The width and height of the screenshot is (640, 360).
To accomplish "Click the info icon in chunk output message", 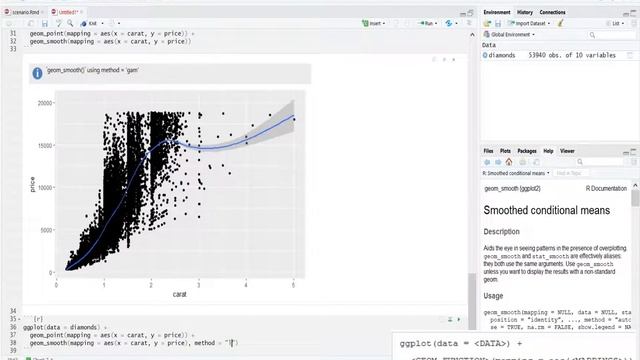I will [x=37, y=73].
